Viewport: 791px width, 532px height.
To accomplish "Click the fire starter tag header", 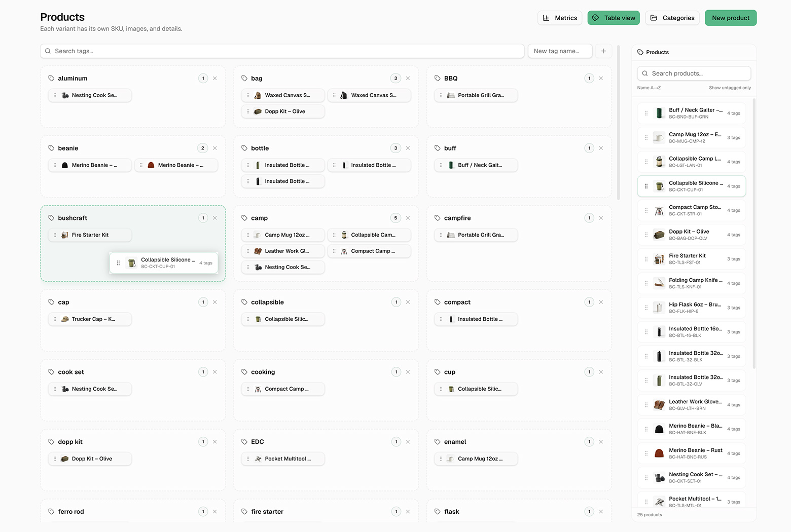I will [267, 512].
